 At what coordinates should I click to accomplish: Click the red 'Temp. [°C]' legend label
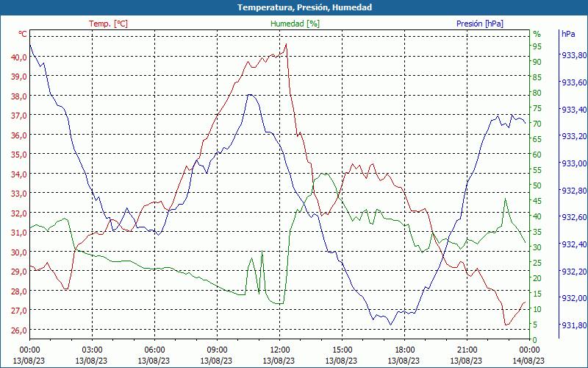tap(108, 24)
